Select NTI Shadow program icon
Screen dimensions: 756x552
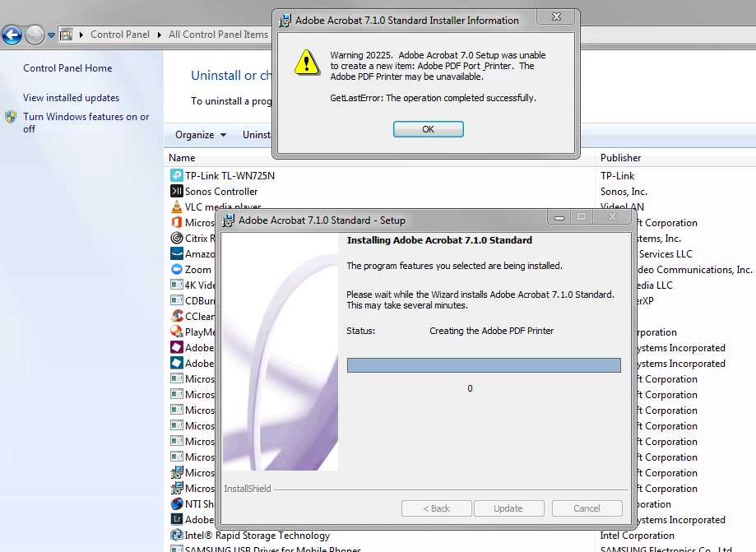click(x=177, y=503)
